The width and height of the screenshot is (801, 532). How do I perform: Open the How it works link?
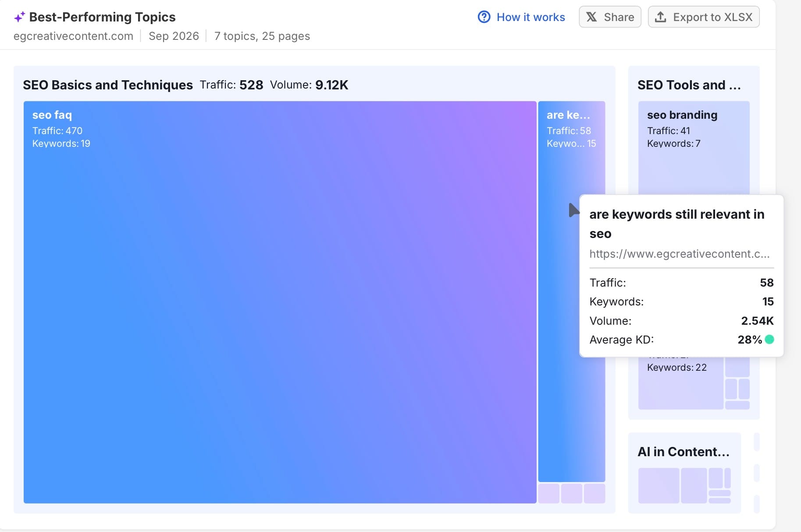(x=530, y=17)
